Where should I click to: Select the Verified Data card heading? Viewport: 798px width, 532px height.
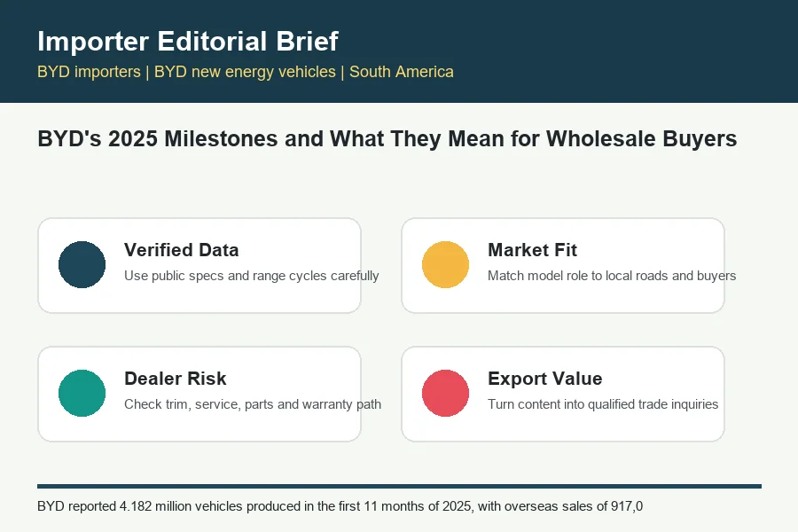[x=181, y=250]
